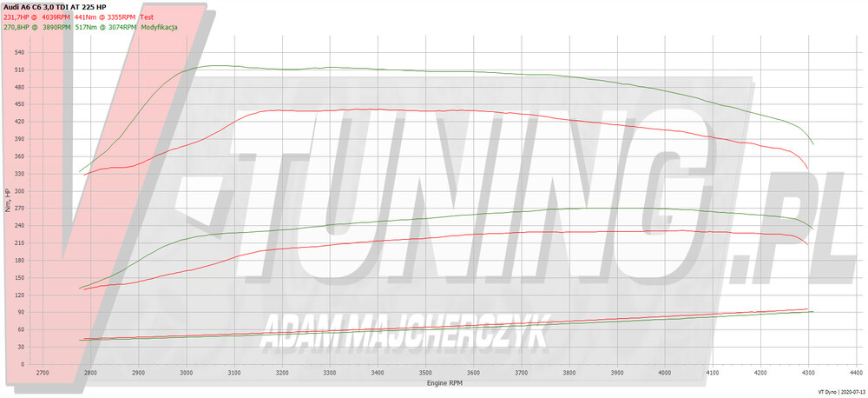Click the 0 value on the vertical axis

click(23, 363)
